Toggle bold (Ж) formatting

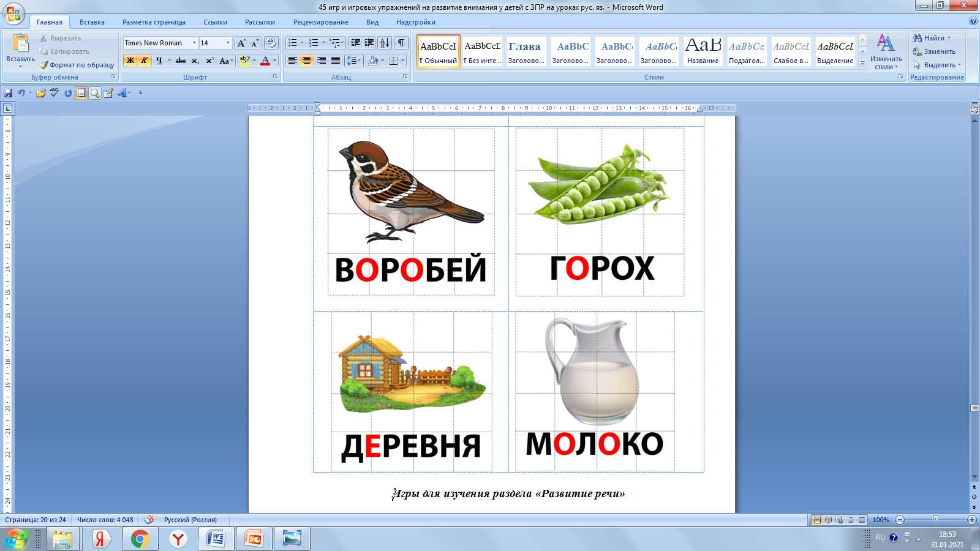(130, 61)
